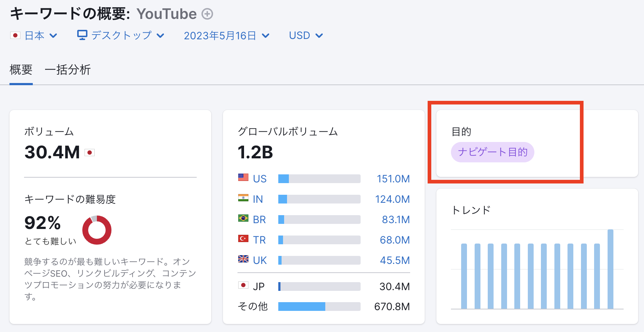The height and width of the screenshot is (332, 644).
Task: Click the 151.0M volume link for US
Action: pos(393,179)
